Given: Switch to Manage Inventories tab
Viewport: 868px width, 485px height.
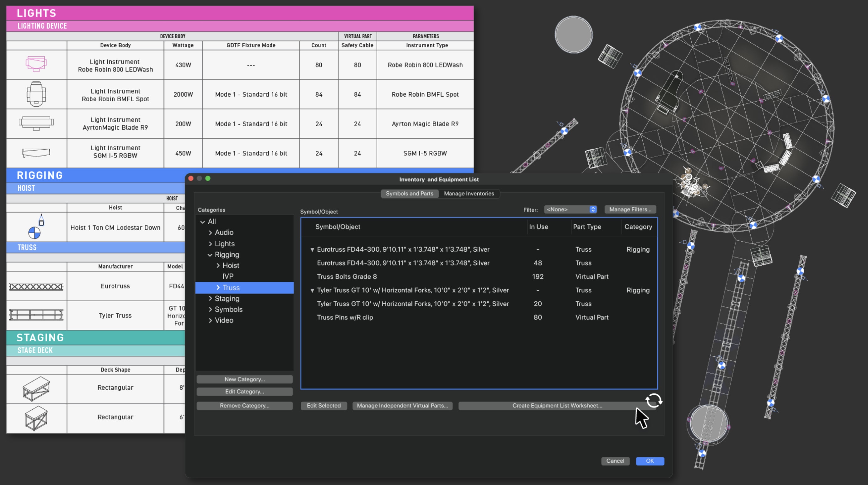Looking at the screenshot, I should coord(469,194).
